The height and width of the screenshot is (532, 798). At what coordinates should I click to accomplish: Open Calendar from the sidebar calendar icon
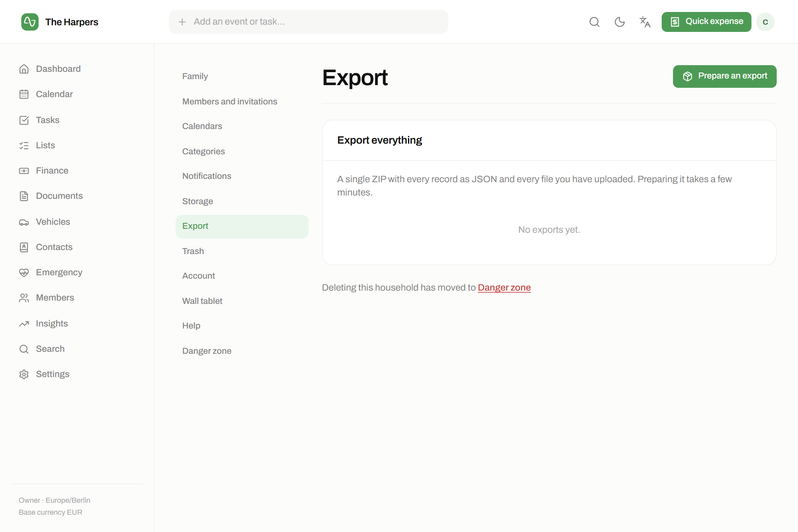[x=24, y=94]
